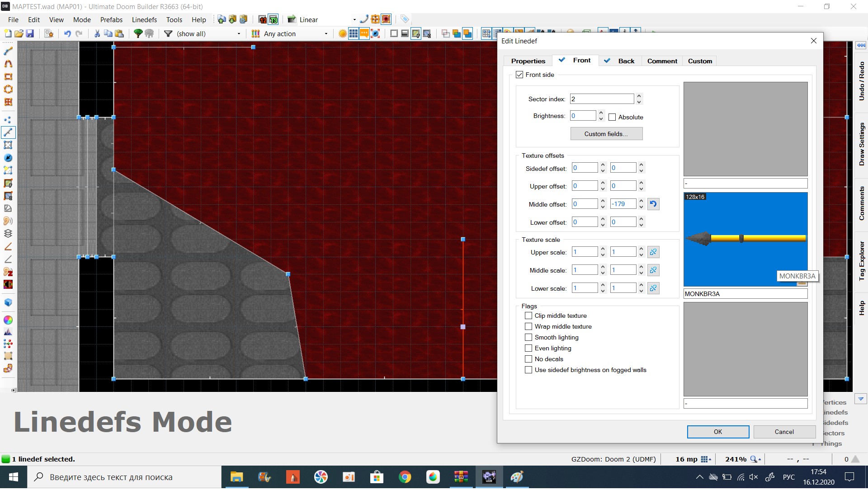
Task: Switch to Things mode icon
Action: (x=8, y=158)
